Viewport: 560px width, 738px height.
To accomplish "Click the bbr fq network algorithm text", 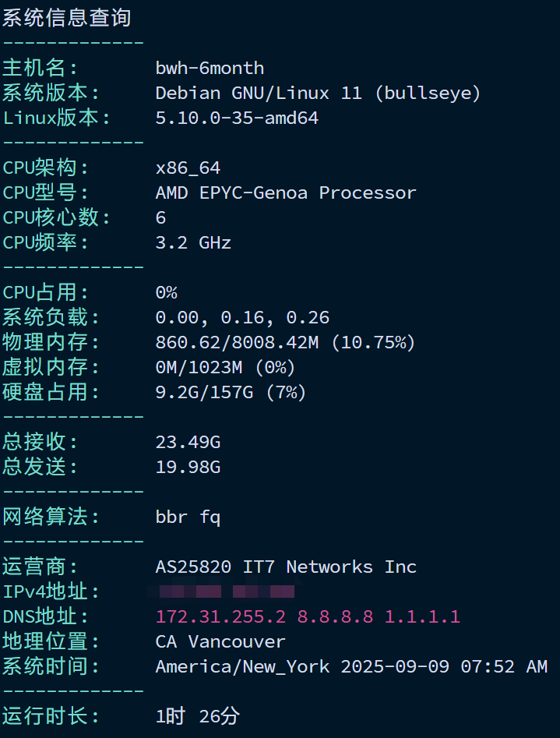I will tap(188, 517).
